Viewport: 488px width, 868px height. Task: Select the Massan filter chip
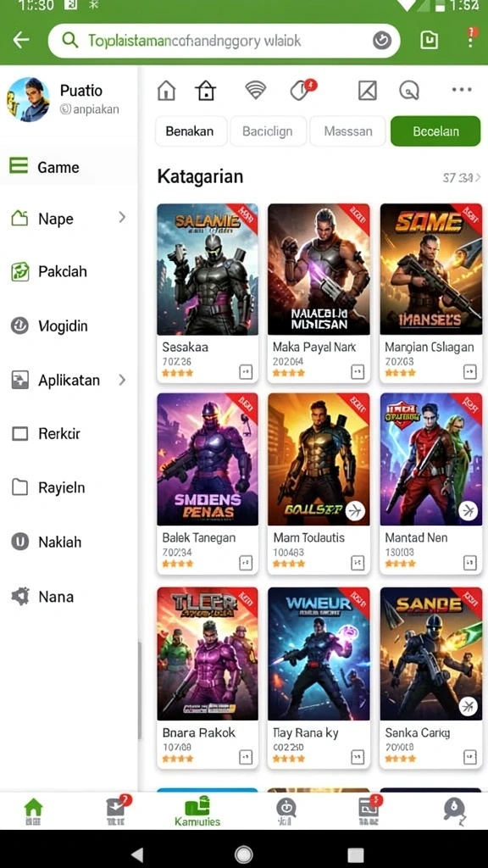tap(347, 131)
